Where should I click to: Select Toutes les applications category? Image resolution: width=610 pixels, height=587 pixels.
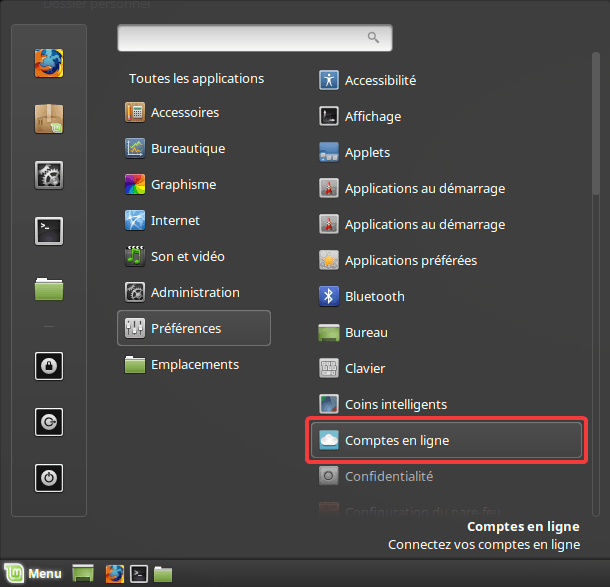tap(196, 78)
